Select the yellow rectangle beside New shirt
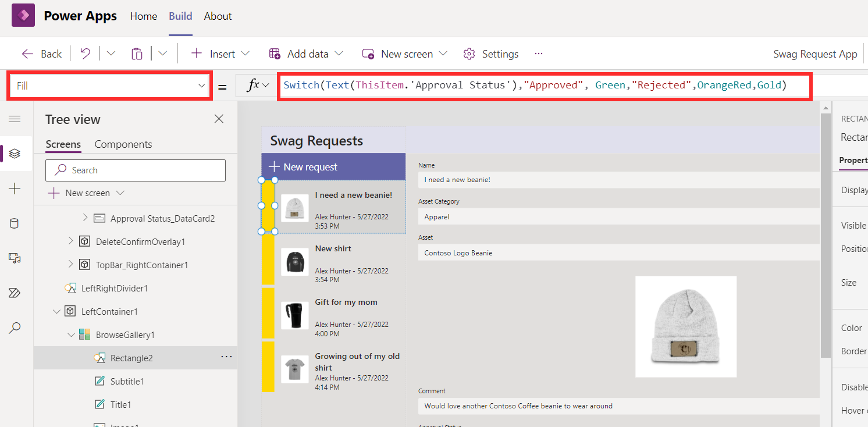868x427 pixels. pyautogui.click(x=268, y=259)
